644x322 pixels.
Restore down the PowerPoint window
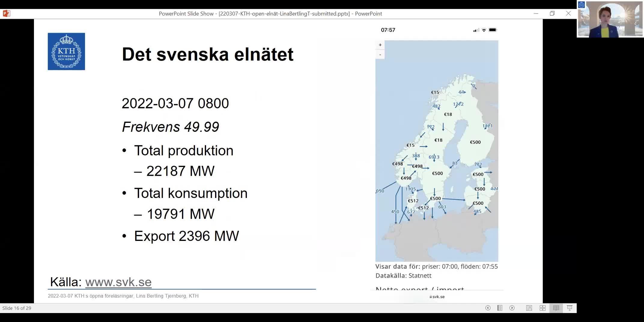pyautogui.click(x=552, y=14)
